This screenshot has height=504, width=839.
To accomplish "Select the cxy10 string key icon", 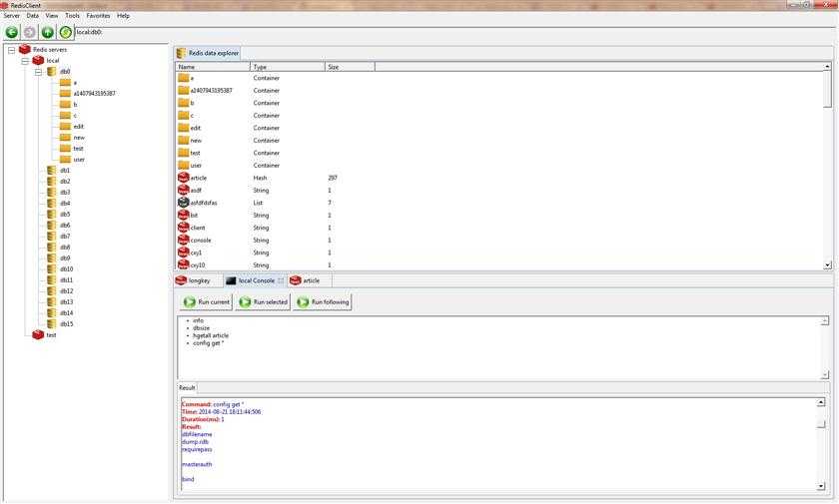I will (183, 264).
